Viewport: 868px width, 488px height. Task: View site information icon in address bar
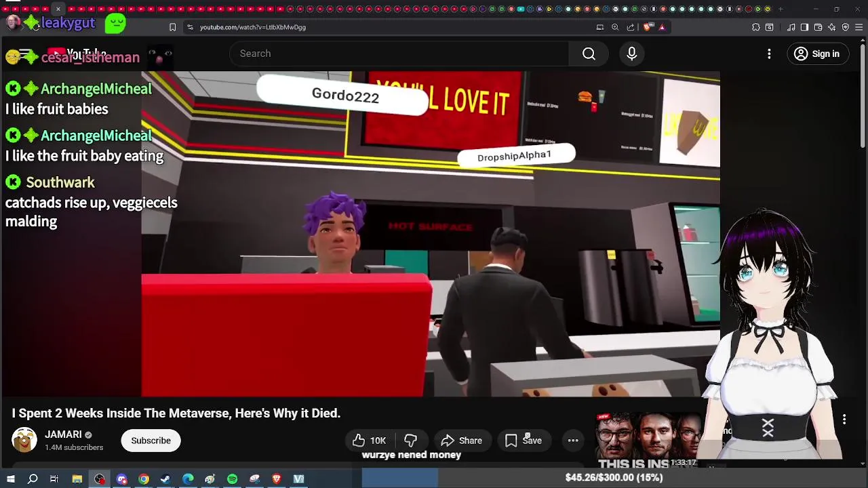point(190,27)
